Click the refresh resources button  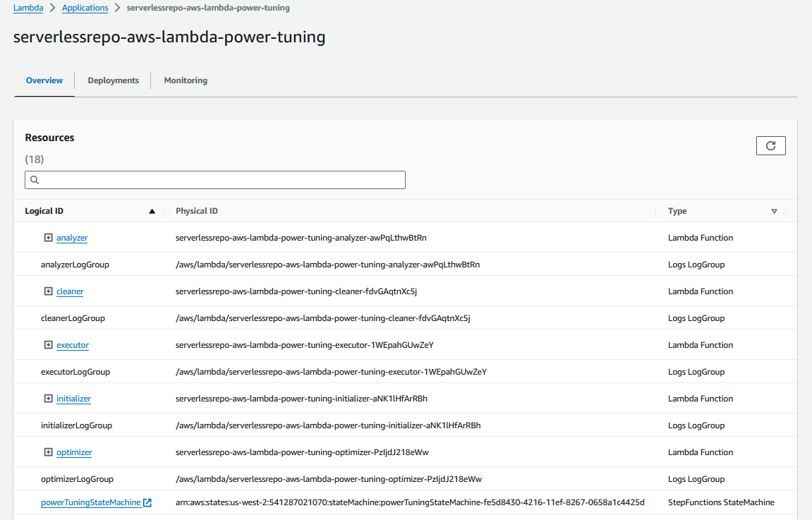(770, 145)
